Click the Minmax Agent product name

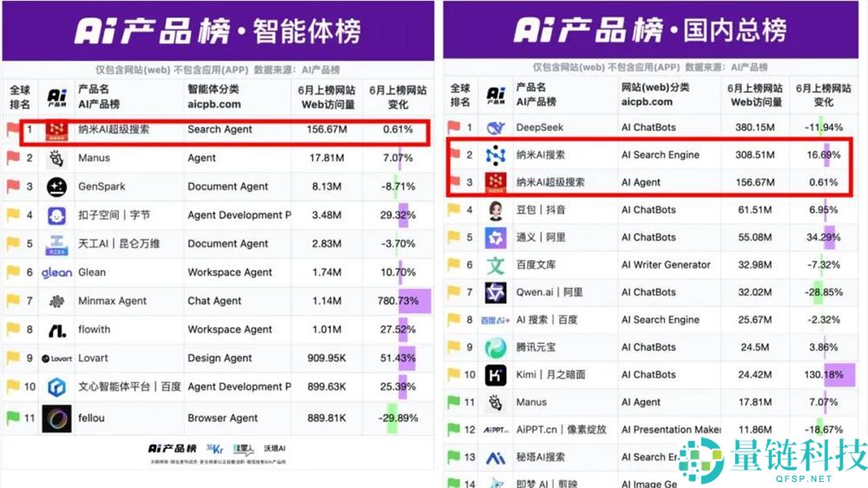[112, 301]
